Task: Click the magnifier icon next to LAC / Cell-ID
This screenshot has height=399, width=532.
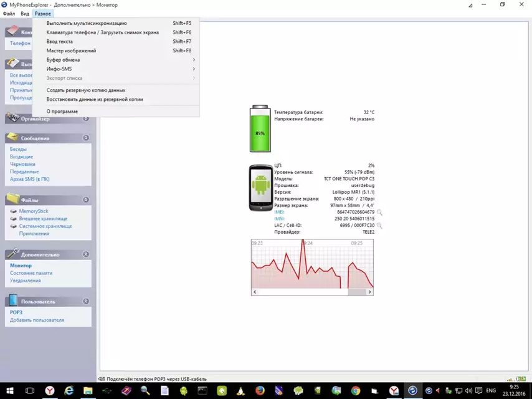Action: point(379,226)
